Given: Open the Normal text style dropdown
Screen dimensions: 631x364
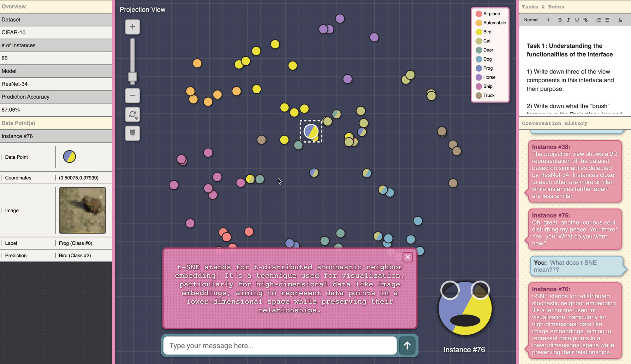Looking at the screenshot, I should click(x=536, y=20).
